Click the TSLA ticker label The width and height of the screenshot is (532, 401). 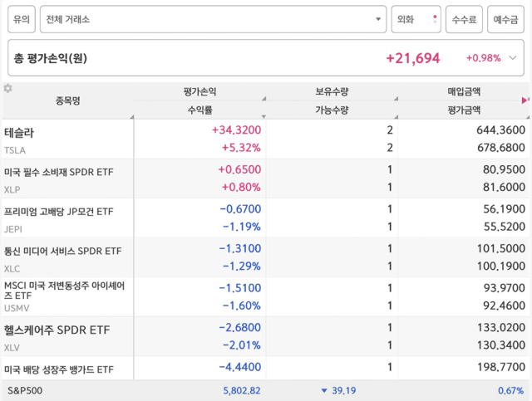(x=15, y=150)
